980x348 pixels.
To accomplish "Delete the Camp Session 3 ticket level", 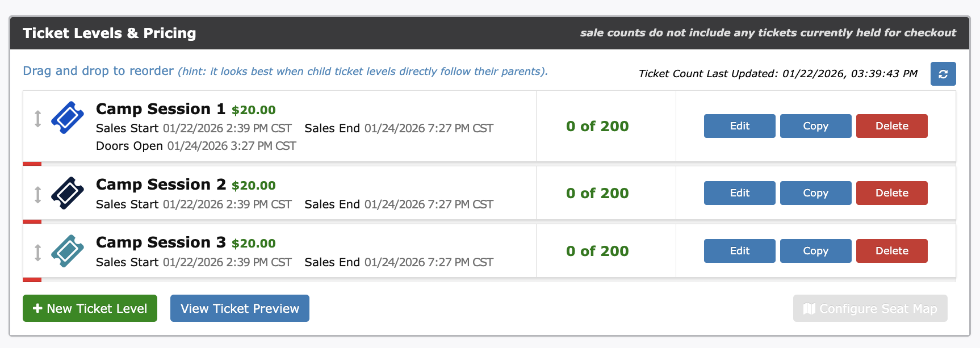I will (891, 251).
